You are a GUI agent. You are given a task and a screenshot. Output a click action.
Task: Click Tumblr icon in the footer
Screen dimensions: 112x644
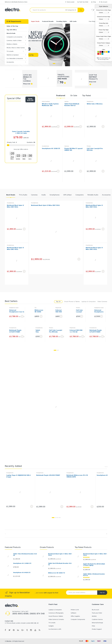pos(27,630)
